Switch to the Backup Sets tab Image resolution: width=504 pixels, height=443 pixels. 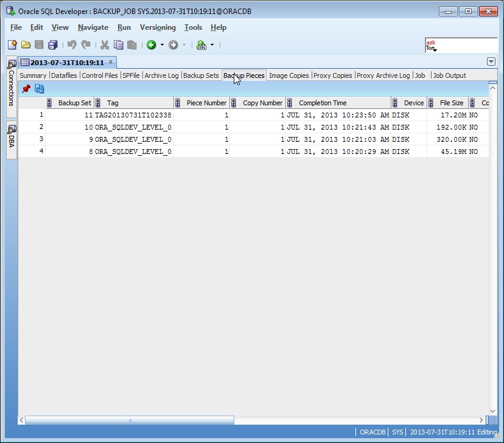201,75
